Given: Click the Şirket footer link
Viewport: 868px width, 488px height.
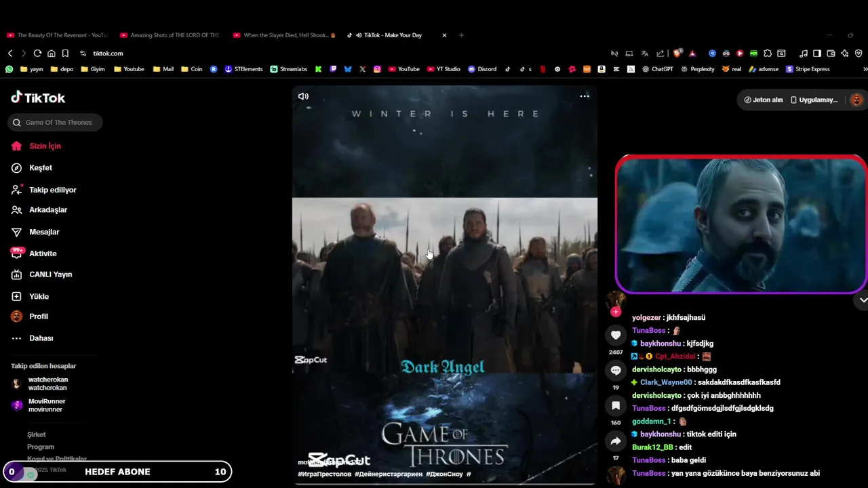Looking at the screenshot, I should 37,434.
